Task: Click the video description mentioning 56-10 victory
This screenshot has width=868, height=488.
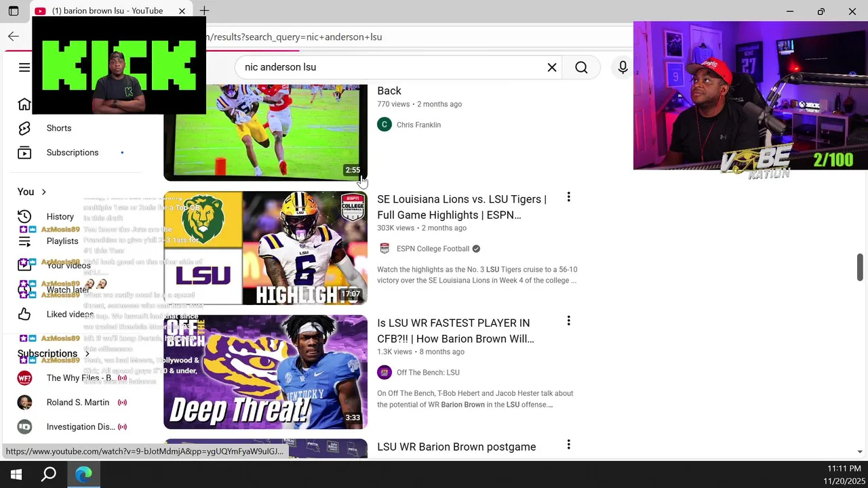Action: (x=477, y=274)
